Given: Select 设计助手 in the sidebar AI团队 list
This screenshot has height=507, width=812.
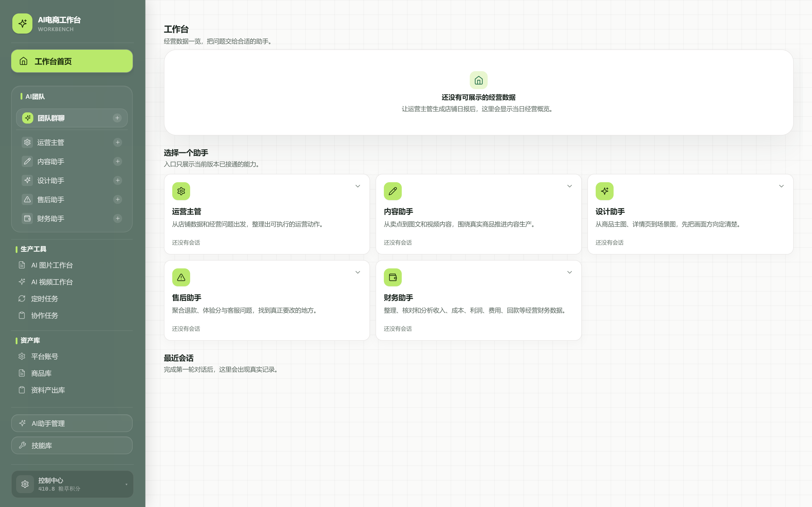Looking at the screenshot, I should click(72, 180).
